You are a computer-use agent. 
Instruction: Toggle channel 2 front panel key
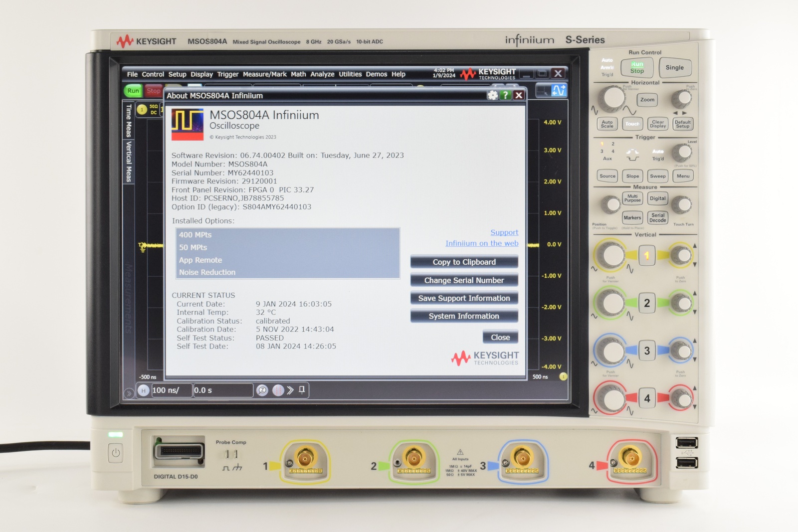pos(647,303)
